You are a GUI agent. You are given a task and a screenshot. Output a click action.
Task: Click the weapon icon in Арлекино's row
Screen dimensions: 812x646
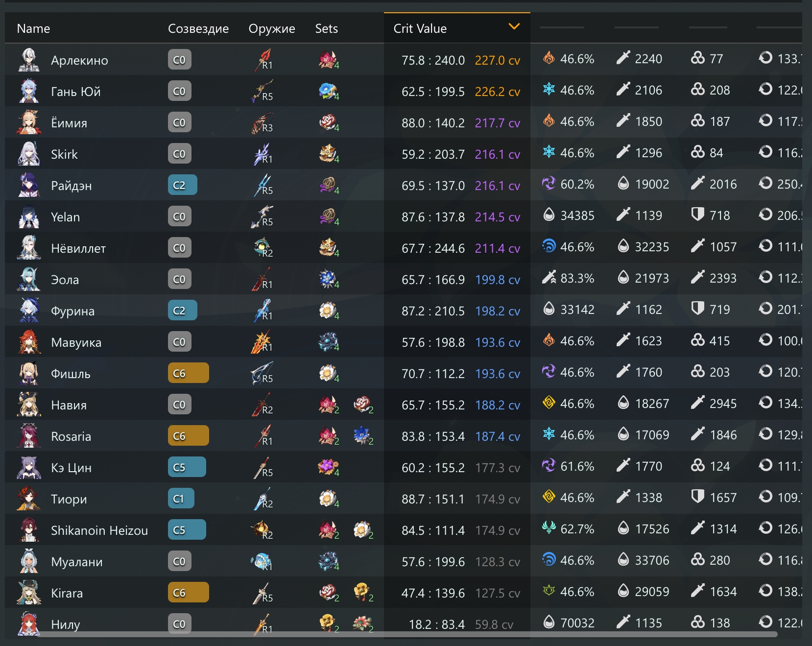tap(263, 60)
